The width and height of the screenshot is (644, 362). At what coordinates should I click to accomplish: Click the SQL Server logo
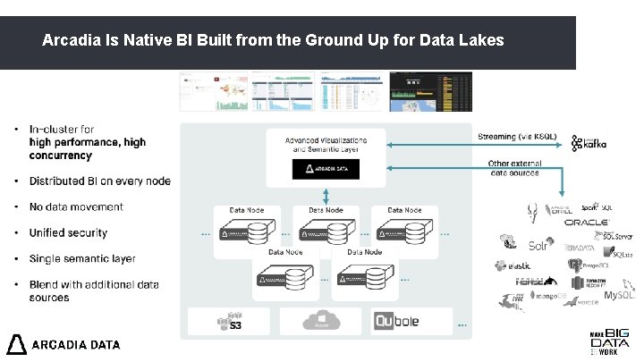point(614,236)
